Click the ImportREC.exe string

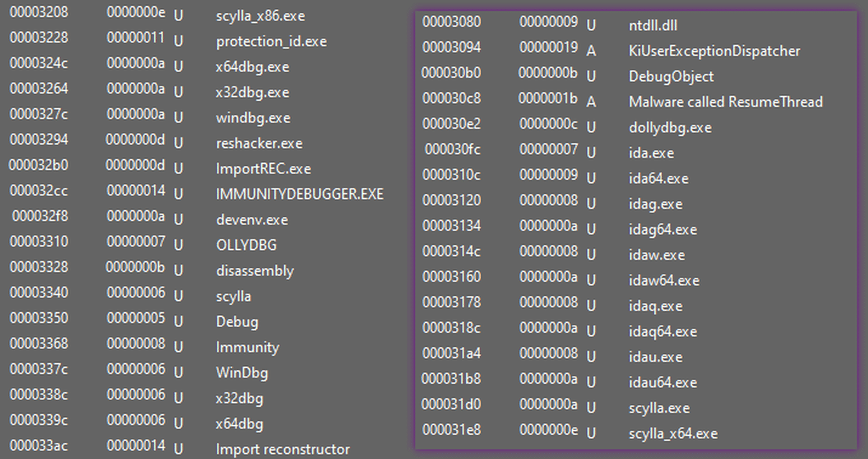point(263,169)
